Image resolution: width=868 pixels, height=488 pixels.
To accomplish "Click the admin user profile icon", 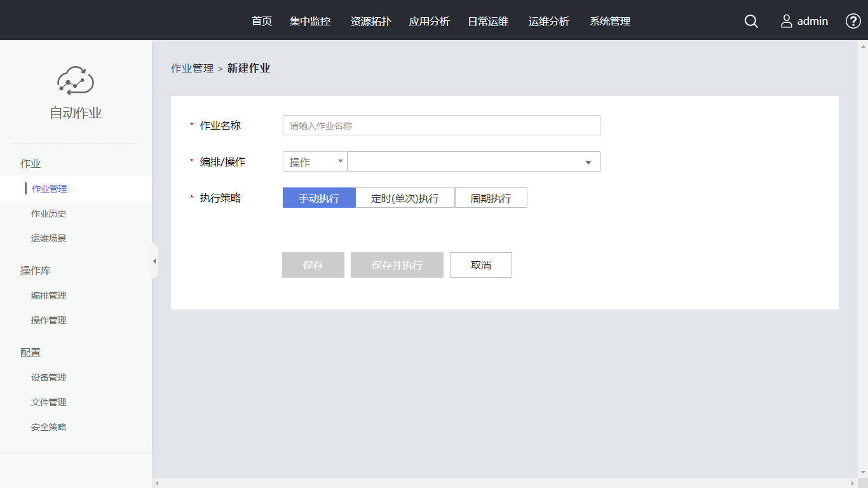I will coord(787,22).
